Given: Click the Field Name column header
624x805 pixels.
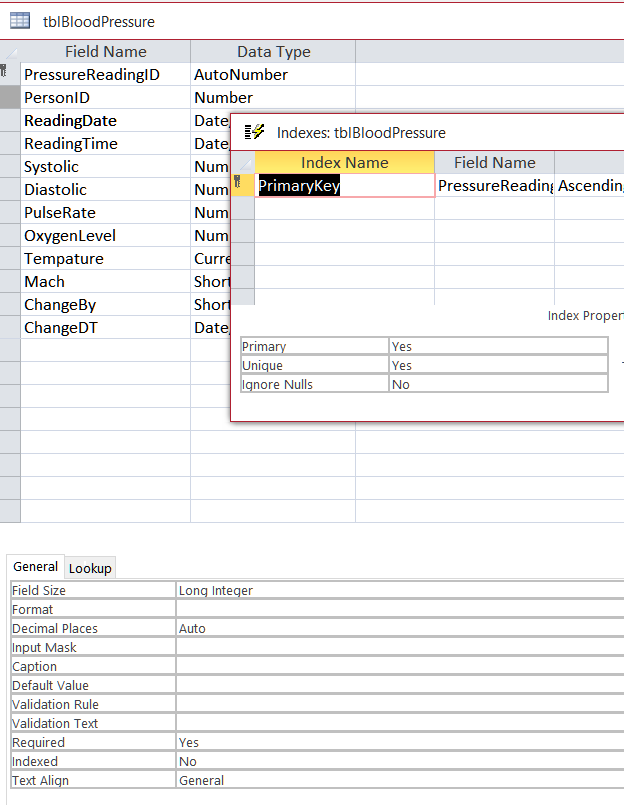Looking at the screenshot, I should tap(105, 52).
